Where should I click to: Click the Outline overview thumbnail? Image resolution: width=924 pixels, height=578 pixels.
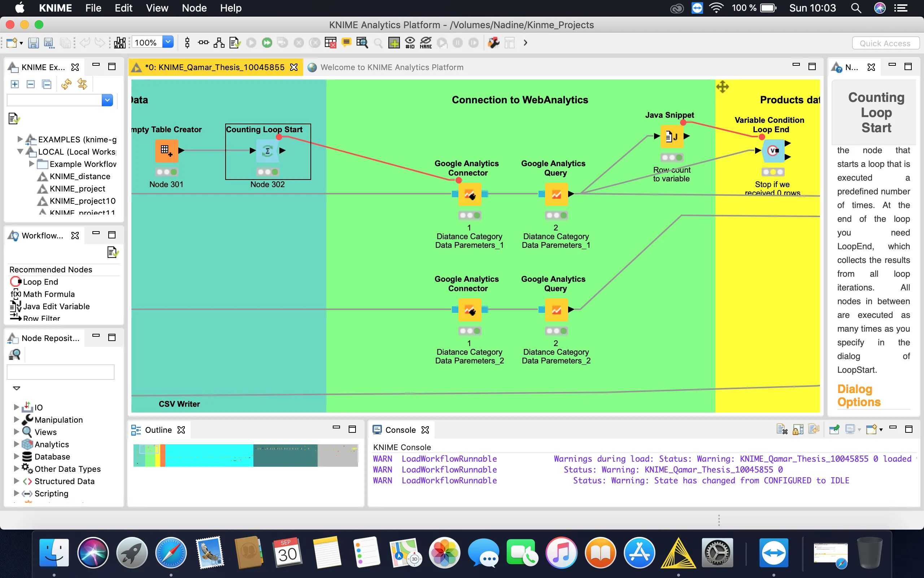[x=245, y=455]
